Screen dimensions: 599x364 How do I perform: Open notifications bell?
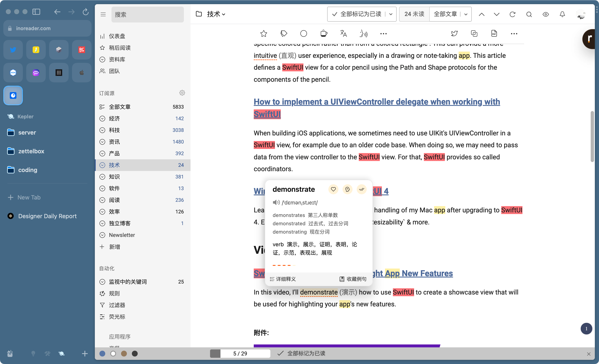pos(562,14)
